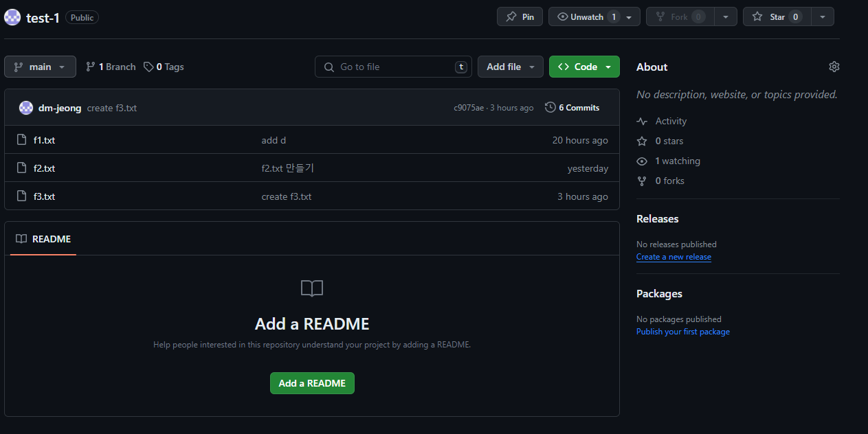868x434 pixels.
Task: Open the 'add d' commit message
Action: pyautogui.click(x=274, y=140)
